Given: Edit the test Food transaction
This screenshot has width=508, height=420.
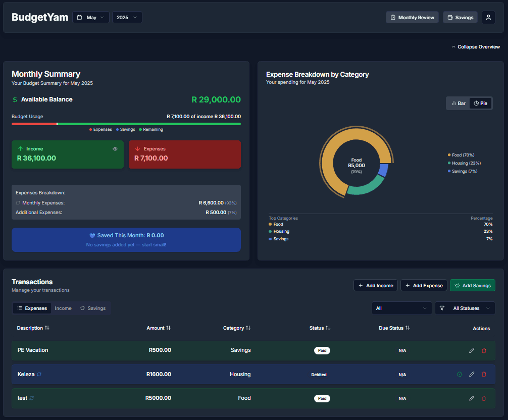Looking at the screenshot, I should click(x=472, y=398).
